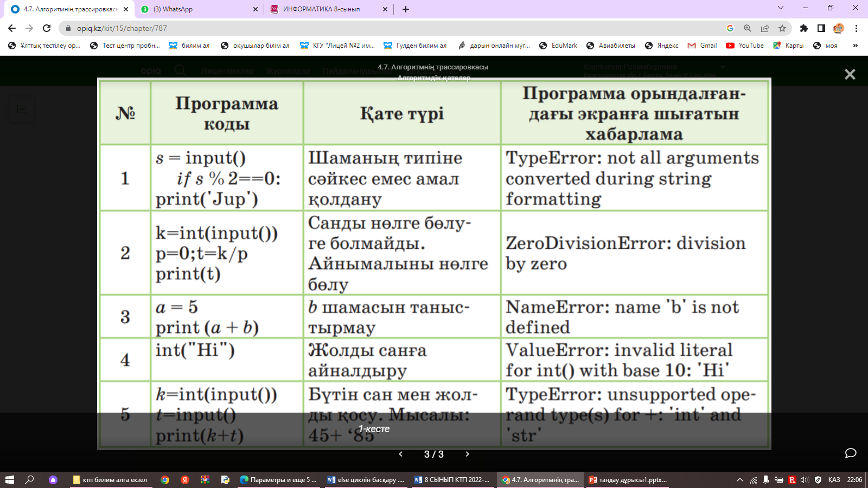Viewport: 868px width, 488px height.
Task: Open the Gmail bookmark
Action: [703, 46]
